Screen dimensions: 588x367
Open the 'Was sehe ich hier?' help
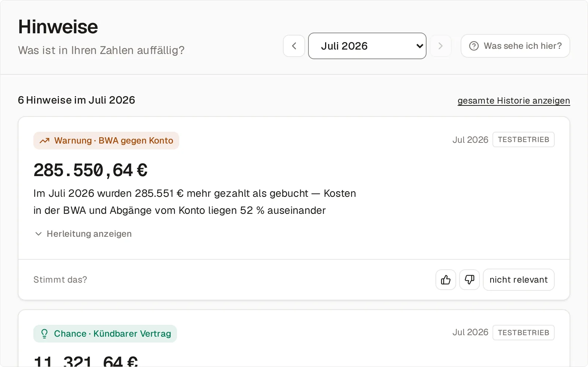(x=515, y=46)
